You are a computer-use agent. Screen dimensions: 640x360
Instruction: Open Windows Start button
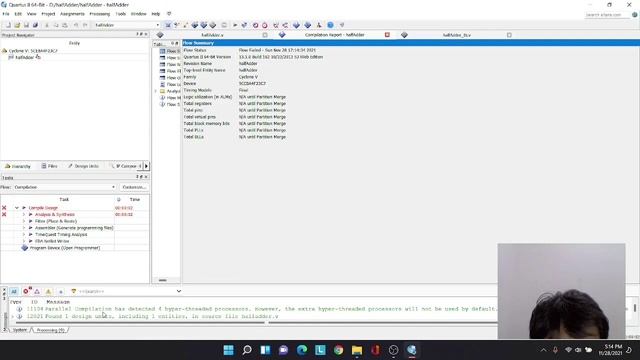point(229,350)
